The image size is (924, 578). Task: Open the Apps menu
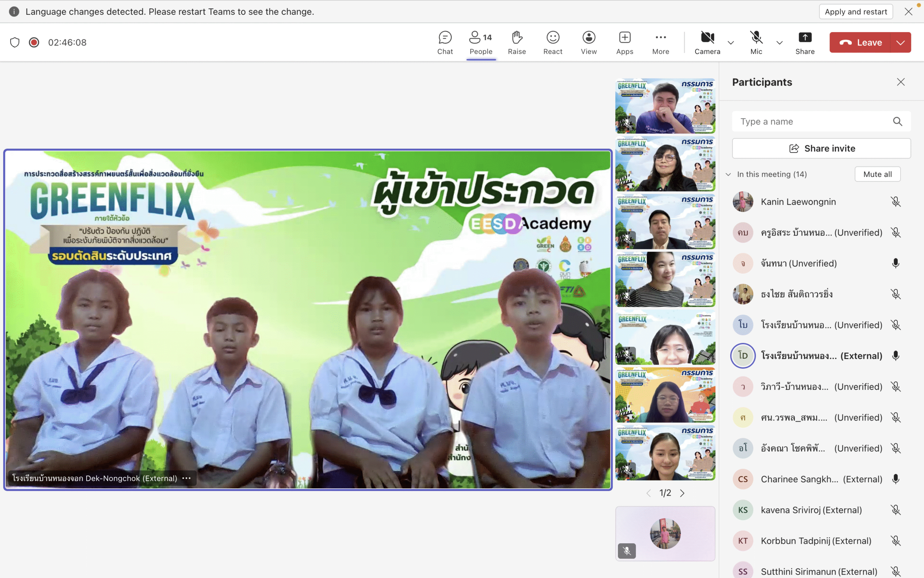(625, 42)
